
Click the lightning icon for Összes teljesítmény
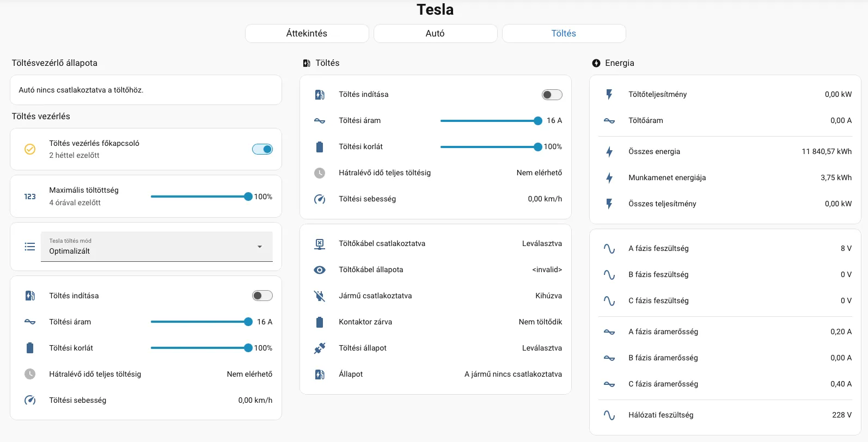coord(609,204)
